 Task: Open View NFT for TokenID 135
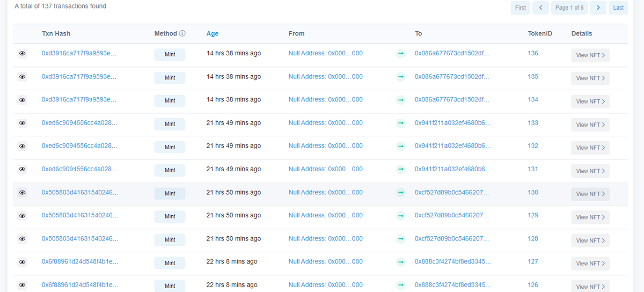point(590,78)
